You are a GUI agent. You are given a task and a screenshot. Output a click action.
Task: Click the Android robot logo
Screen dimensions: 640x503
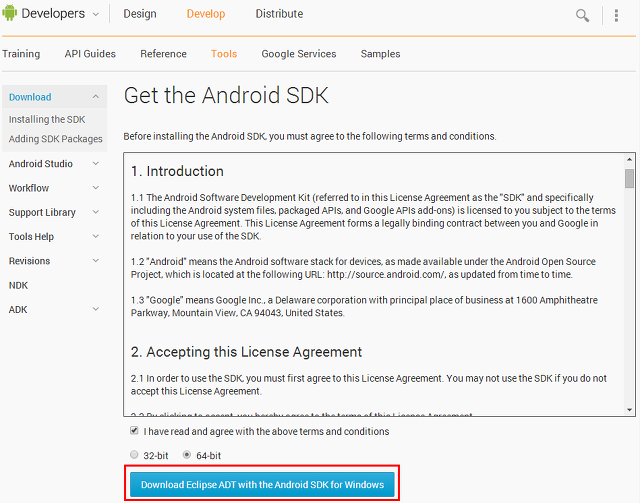click(9, 13)
